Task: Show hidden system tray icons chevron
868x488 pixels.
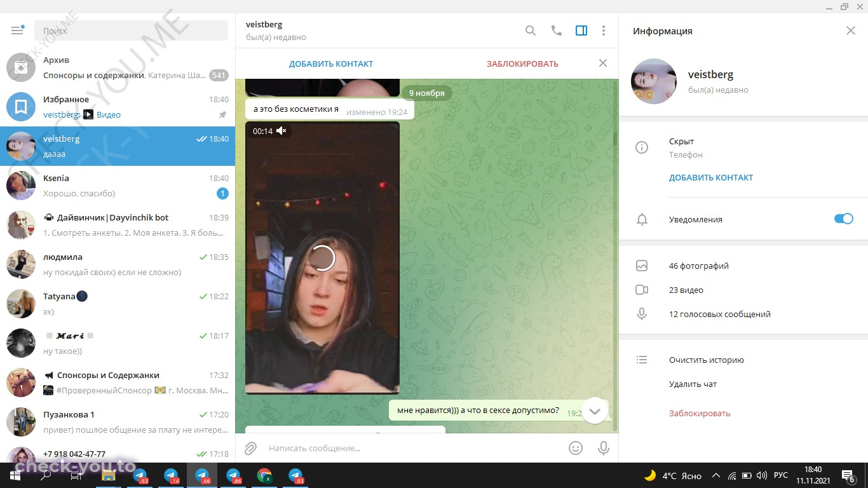Action: 715,475
